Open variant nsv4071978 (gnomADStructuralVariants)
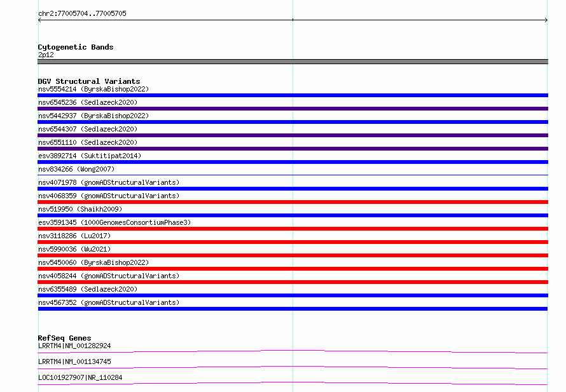 109,182
